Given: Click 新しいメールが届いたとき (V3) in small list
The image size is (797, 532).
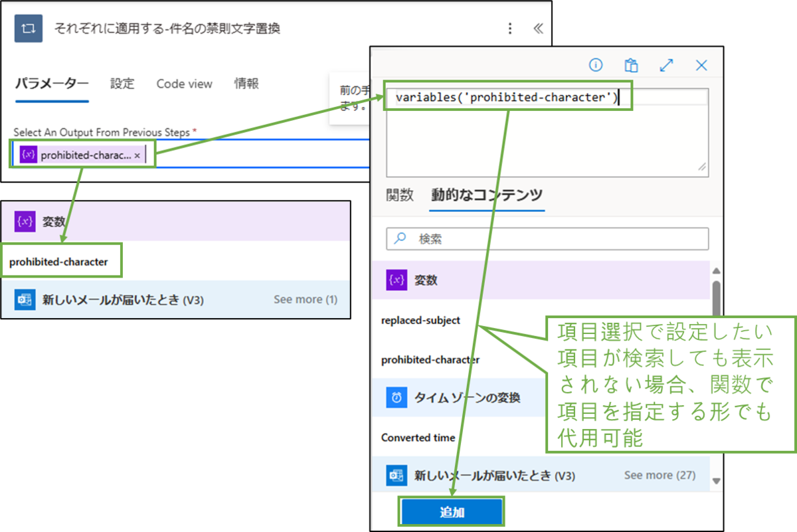Looking at the screenshot, I should tap(123, 300).
